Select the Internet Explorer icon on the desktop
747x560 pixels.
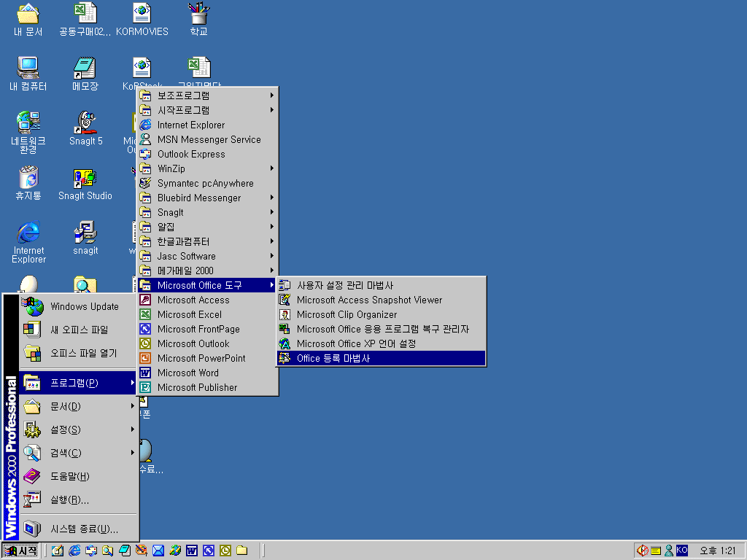[28, 242]
